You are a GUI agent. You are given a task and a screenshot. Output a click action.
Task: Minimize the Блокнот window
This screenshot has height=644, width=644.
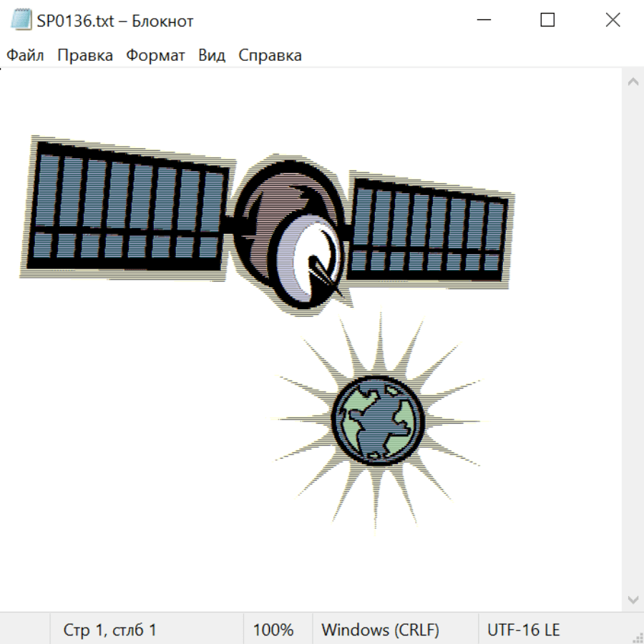click(484, 21)
